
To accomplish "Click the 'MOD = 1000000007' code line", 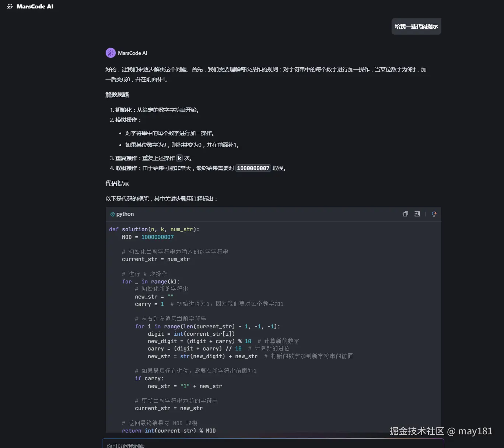I will click(x=148, y=237).
